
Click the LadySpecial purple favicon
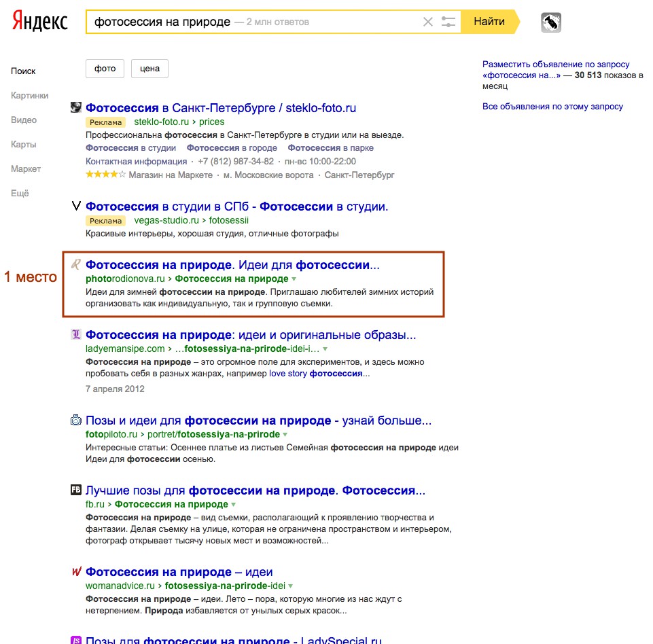coord(76,640)
